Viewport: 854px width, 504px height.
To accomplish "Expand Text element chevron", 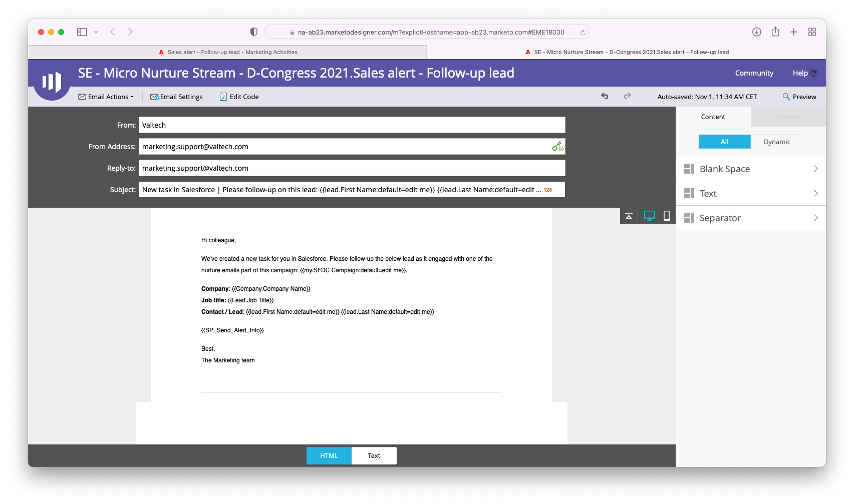I will [815, 193].
